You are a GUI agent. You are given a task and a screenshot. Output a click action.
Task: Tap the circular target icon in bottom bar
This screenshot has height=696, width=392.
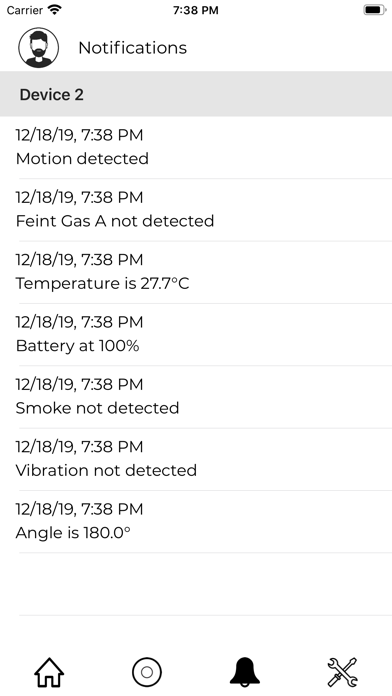(147, 672)
